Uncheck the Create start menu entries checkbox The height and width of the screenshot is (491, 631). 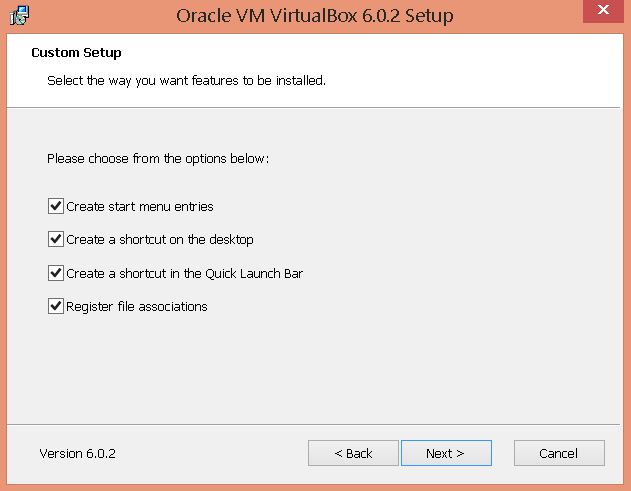[55, 207]
